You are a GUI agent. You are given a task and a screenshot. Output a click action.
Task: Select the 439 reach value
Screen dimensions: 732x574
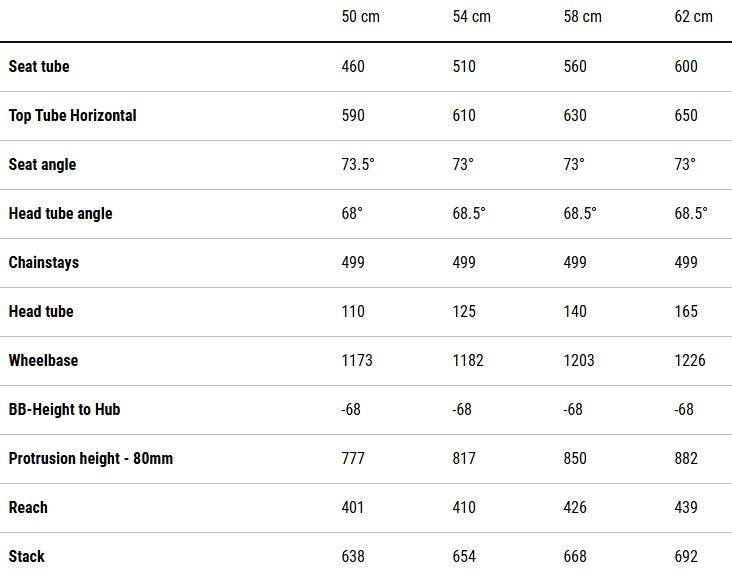coord(686,507)
